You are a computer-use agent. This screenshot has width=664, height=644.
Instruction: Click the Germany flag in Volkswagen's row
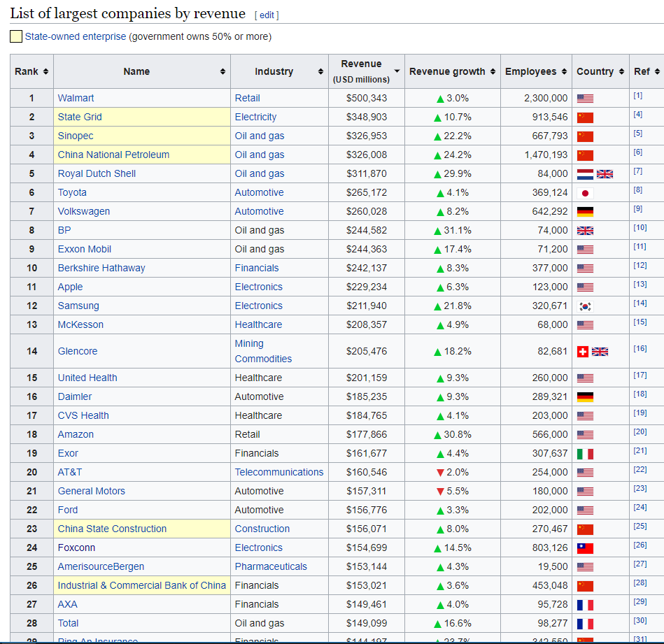coord(585,212)
